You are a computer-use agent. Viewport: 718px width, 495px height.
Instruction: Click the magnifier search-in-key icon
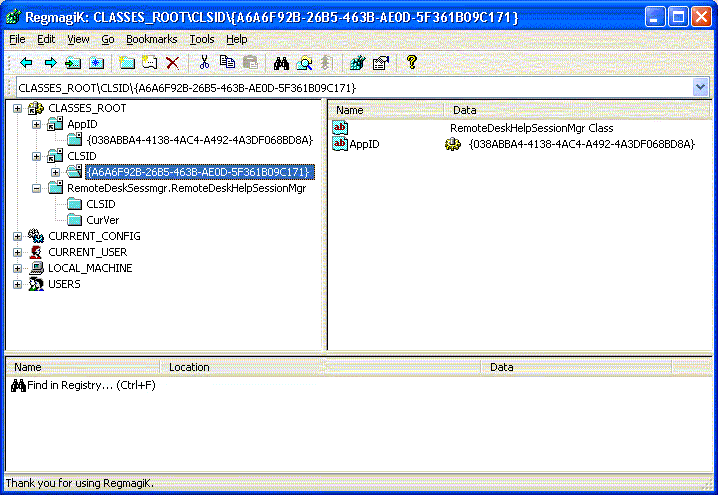[305, 62]
